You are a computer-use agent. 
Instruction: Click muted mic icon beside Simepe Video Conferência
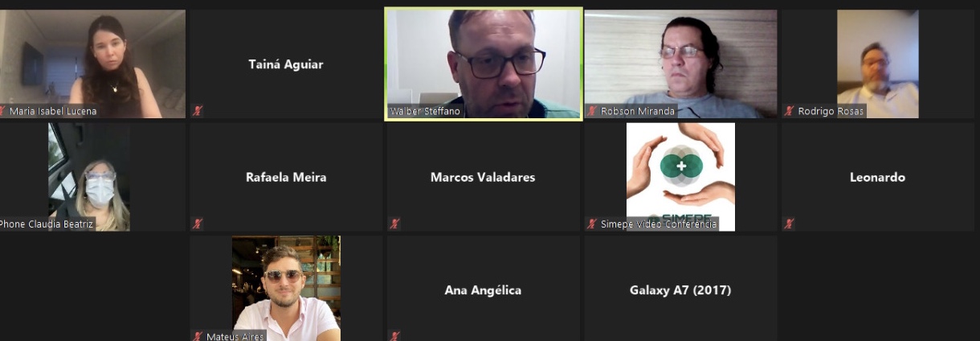pyautogui.click(x=592, y=224)
